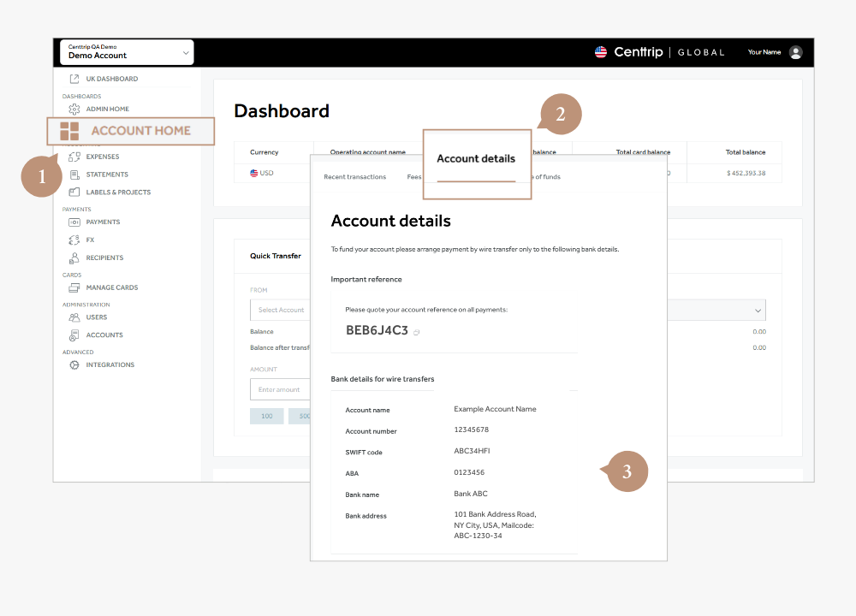Screen dimensions: 856x616
Task: Click the Expenses sidebar icon
Action: click(x=75, y=157)
